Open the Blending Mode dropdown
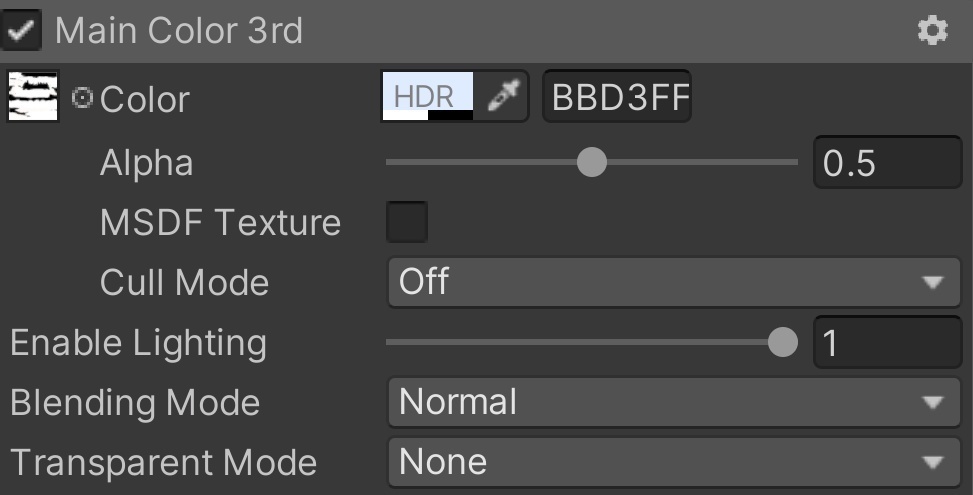Viewport: 973px width, 495px height. tap(667, 403)
